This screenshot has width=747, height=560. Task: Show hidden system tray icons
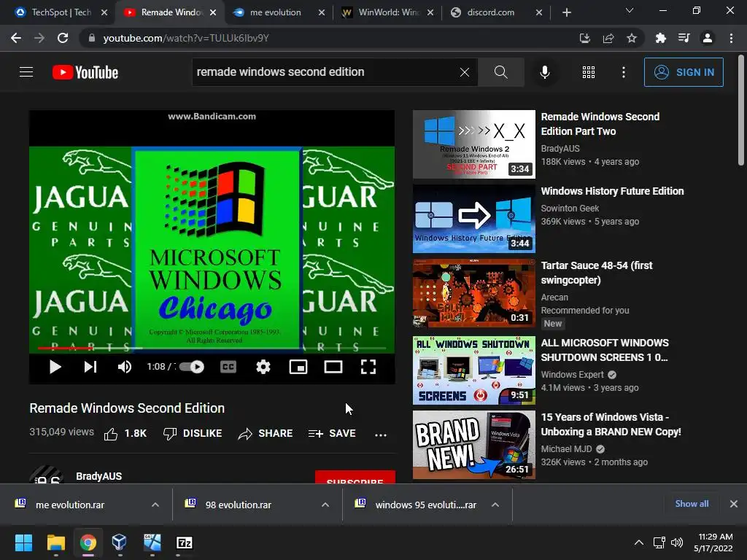pyautogui.click(x=639, y=542)
